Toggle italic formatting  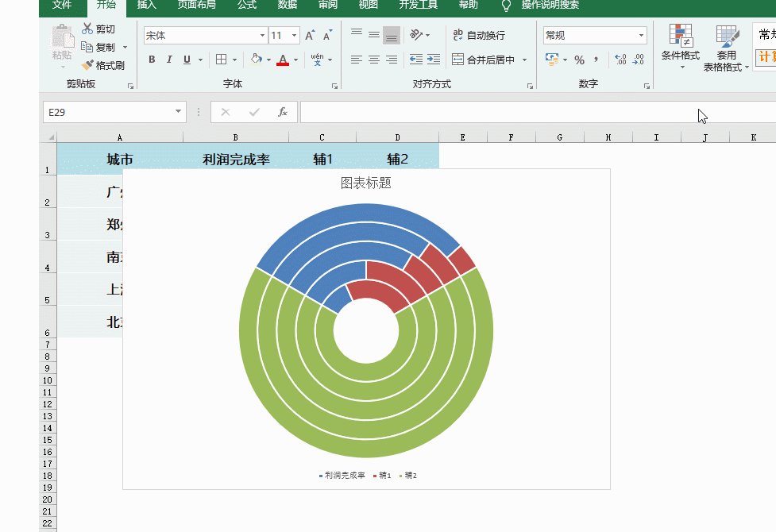click(168, 60)
